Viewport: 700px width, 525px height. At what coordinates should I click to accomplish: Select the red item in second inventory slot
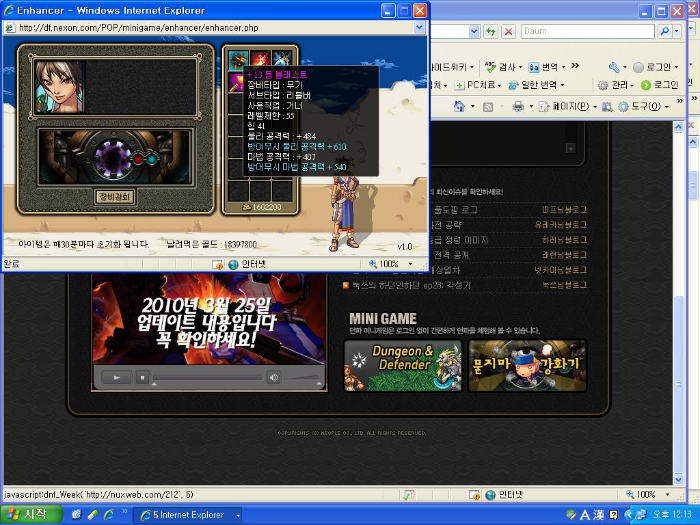point(260,60)
